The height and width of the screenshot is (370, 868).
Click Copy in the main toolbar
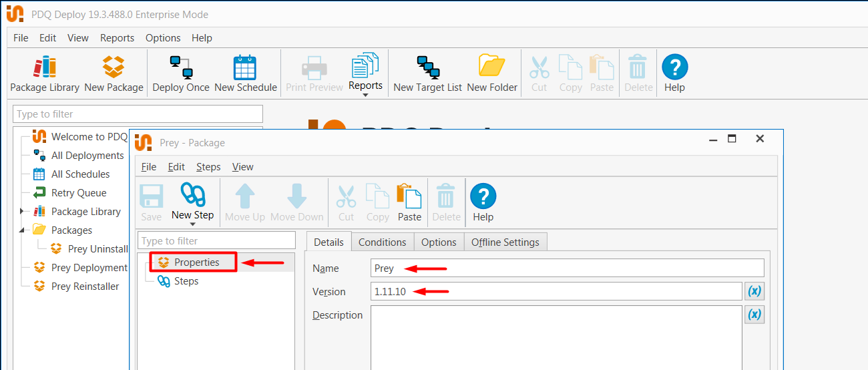pyautogui.click(x=570, y=73)
